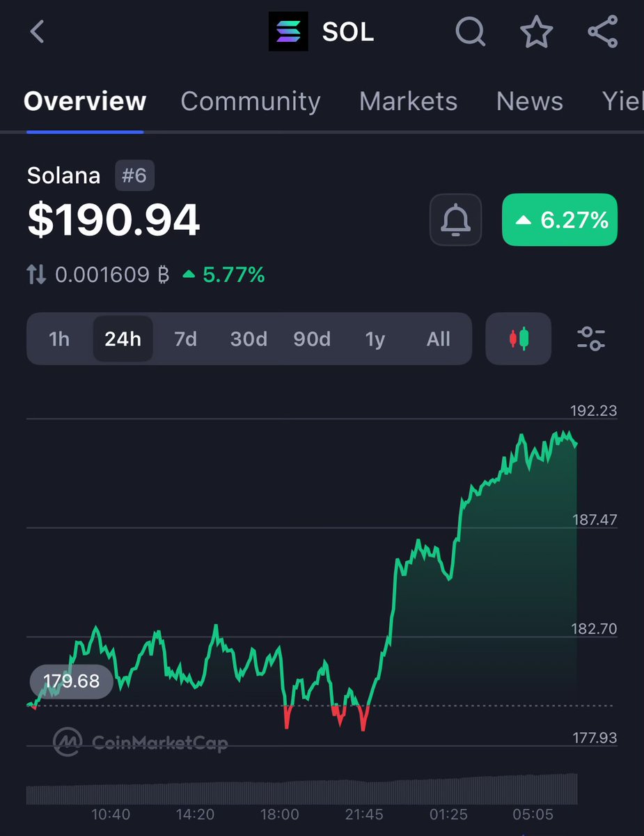The image size is (644, 836).
Task: Tap the 0.001609 BTC price value
Action: pyautogui.click(x=112, y=274)
